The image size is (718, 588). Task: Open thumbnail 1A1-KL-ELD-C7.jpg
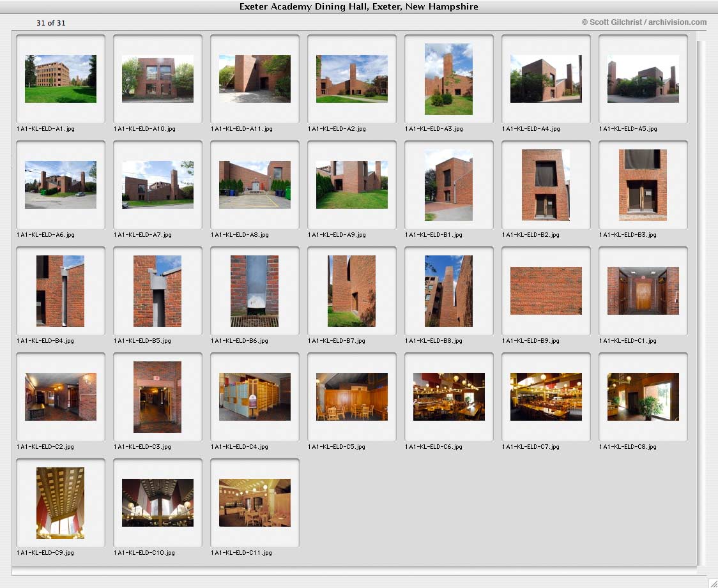546,396
